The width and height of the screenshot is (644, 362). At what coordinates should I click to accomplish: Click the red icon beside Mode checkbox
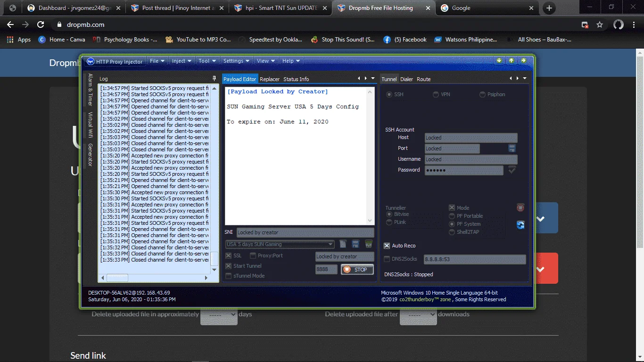[520, 207]
